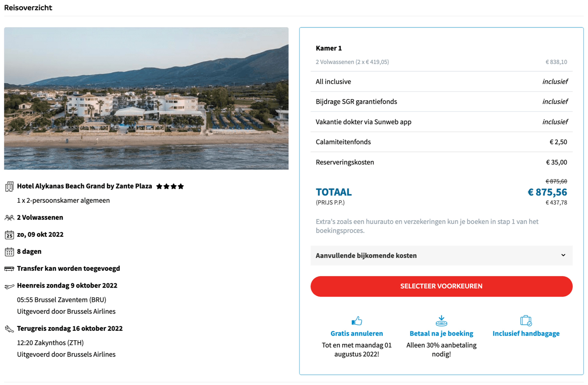Click the Betaal na je boeking coin icon
This screenshot has width=588, height=385.
[x=441, y=321]
